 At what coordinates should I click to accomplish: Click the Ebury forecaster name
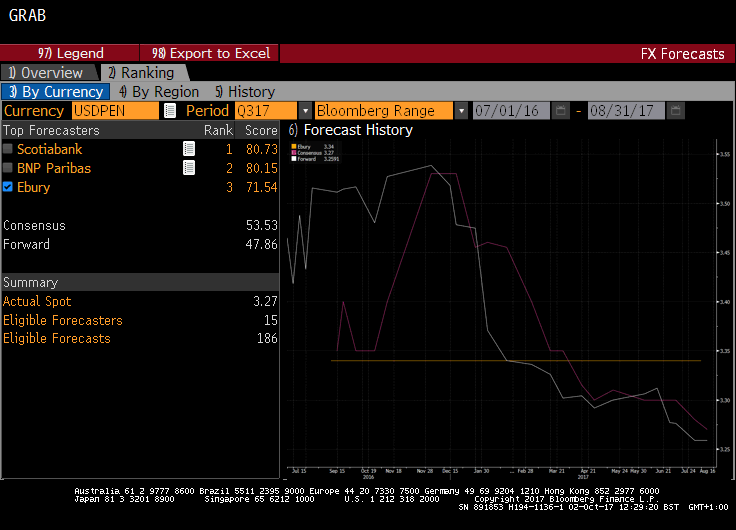click(x=33, y=187)
